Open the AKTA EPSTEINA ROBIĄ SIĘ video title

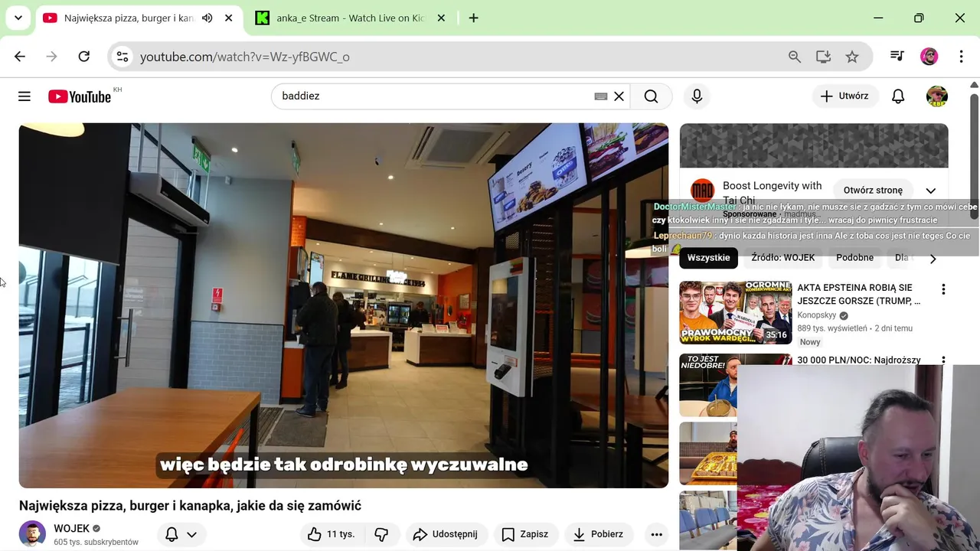(x=858, y=294)
